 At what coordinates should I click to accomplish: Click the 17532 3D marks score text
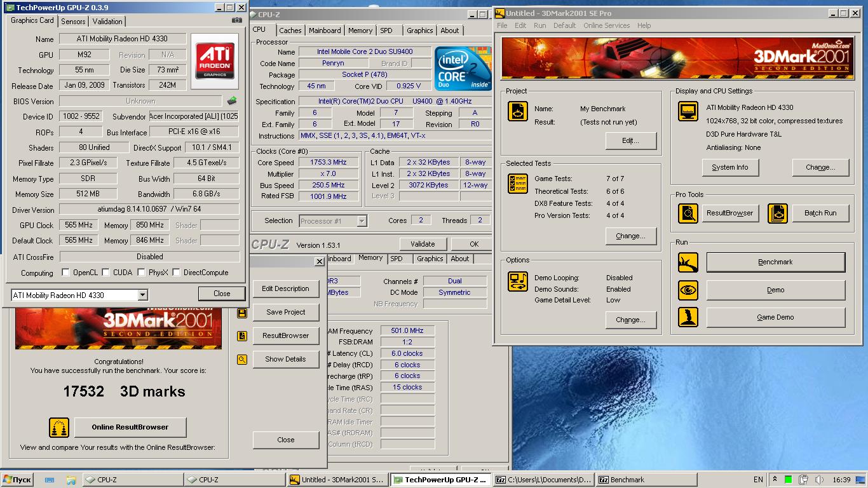[x=124, y=391]
